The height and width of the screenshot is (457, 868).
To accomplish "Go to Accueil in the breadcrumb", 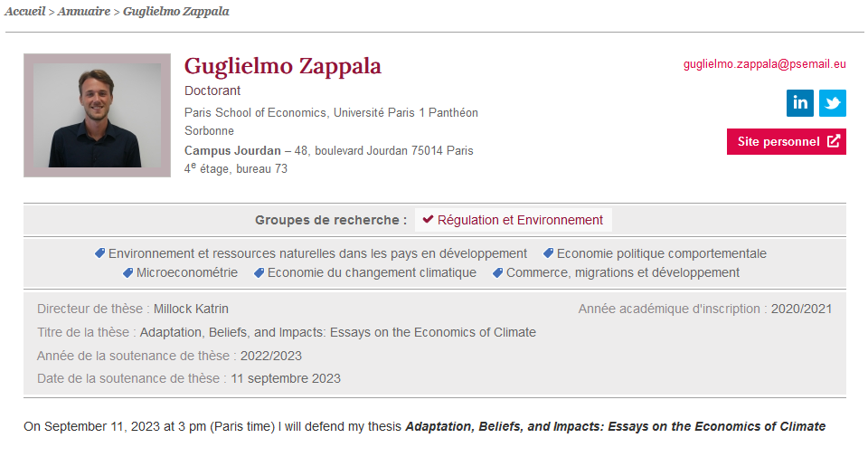I will pos(25,11).
